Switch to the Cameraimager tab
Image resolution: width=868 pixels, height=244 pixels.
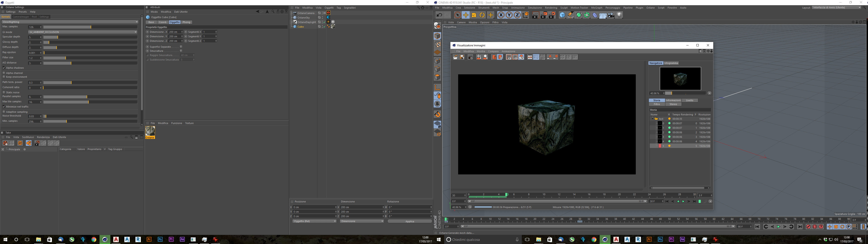[21, 16]
